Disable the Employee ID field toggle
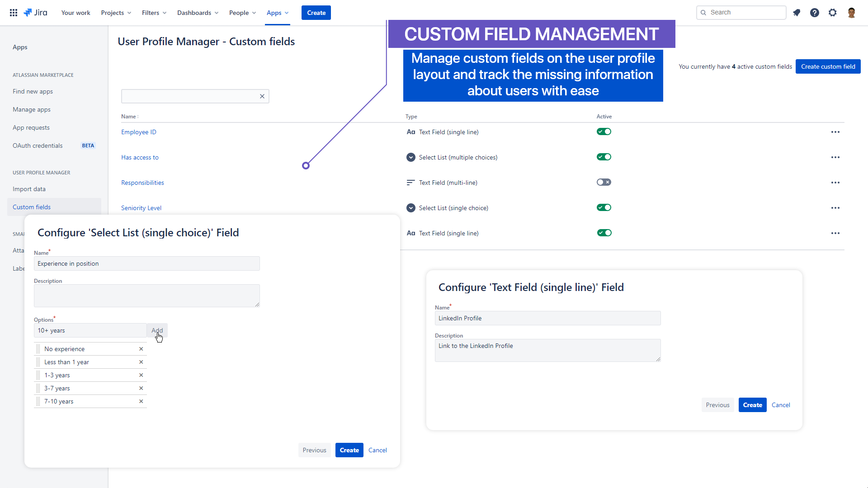Viewport: 868px width, 488px height. tap(604, 131)
